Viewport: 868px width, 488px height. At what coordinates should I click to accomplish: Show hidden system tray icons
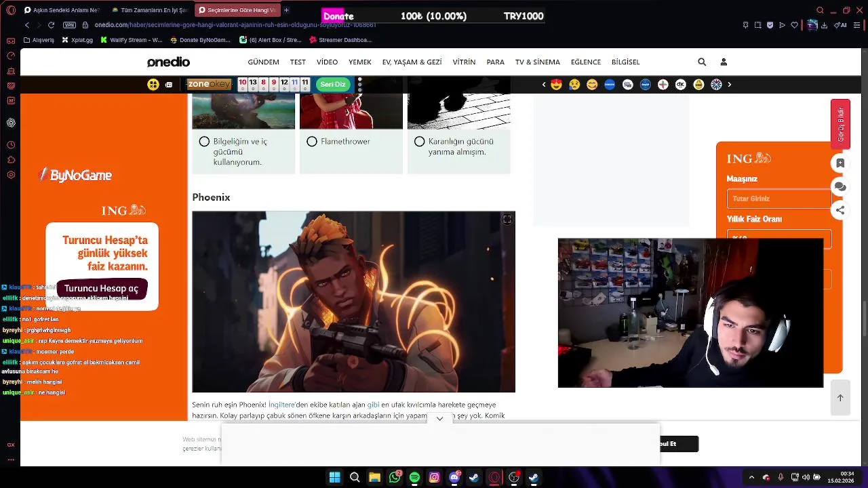point(751,478)
